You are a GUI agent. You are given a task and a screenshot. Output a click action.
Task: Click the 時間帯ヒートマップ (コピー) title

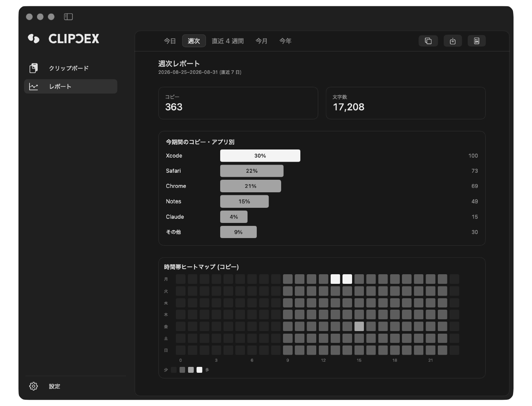coord(201,266)
